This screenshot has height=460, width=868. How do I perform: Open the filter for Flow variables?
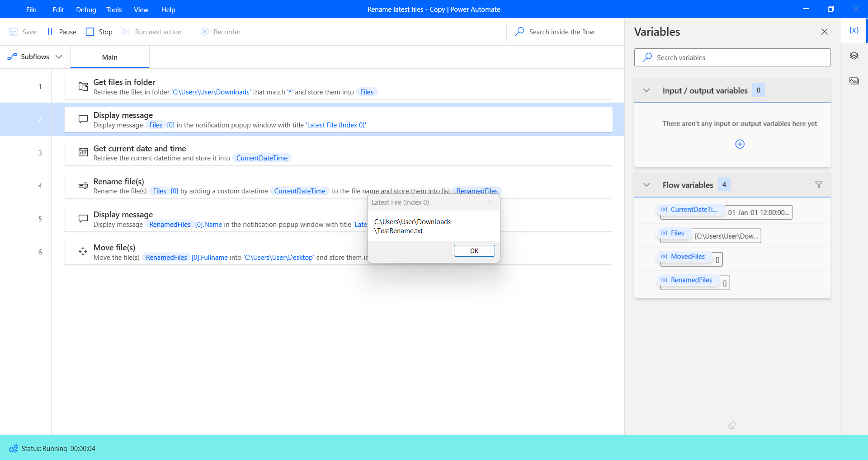[x=819, y=184]
